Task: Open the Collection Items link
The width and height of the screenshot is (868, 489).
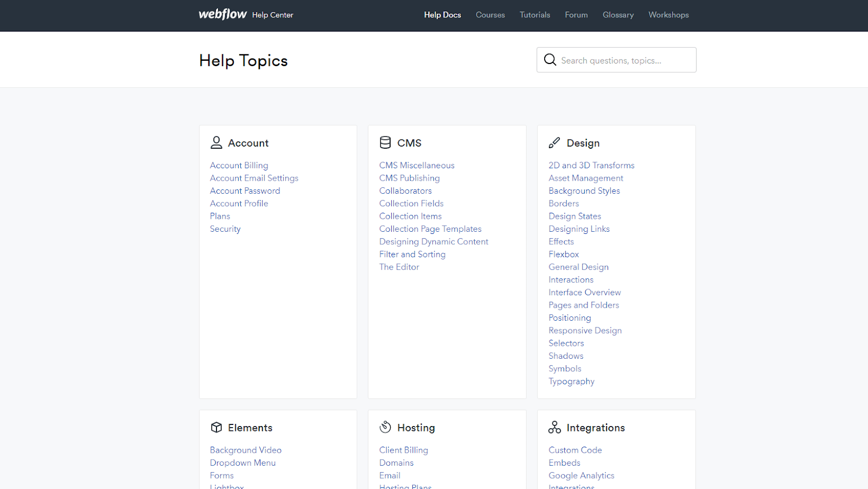Action: [410, 216]
